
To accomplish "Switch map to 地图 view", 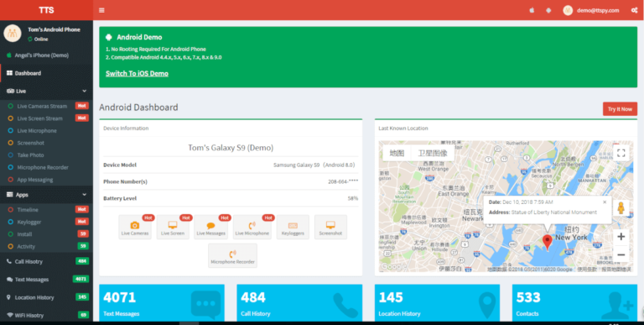I will click(397, 153).
